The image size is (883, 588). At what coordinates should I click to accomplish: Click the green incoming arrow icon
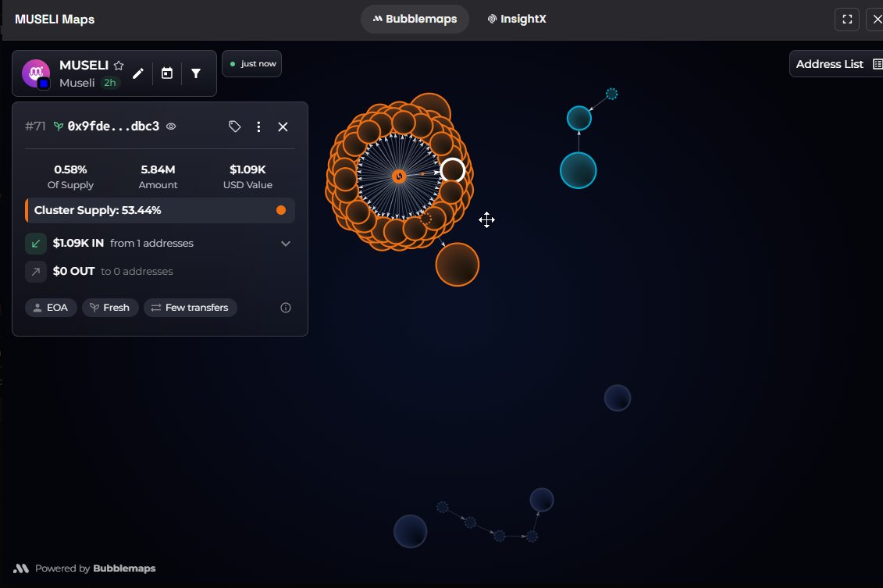pos(35,244)
